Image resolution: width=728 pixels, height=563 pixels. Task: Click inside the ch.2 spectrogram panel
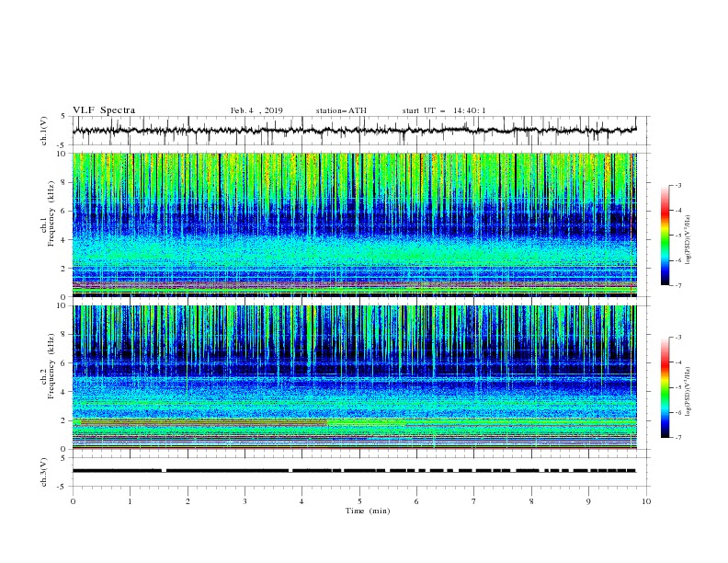click(x=354, y=377)
